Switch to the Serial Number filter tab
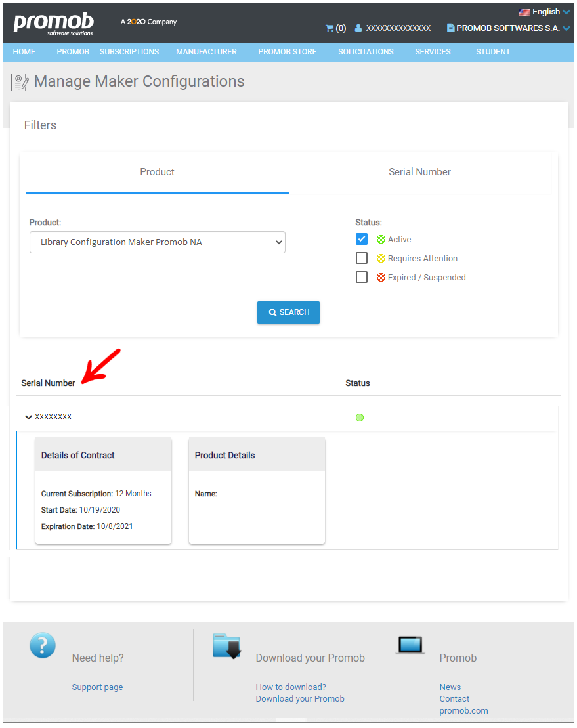The width and height of the screenshot is (577, 728). coord(419,172)
